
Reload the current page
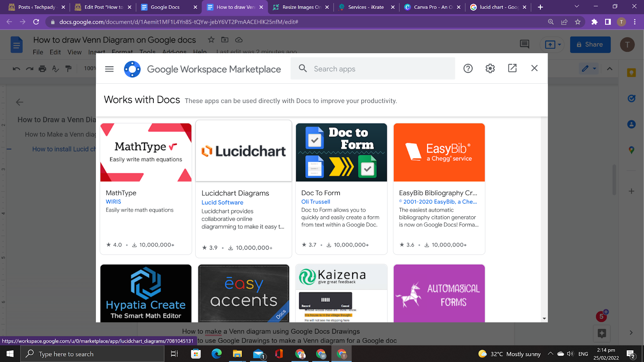[36, 22]
